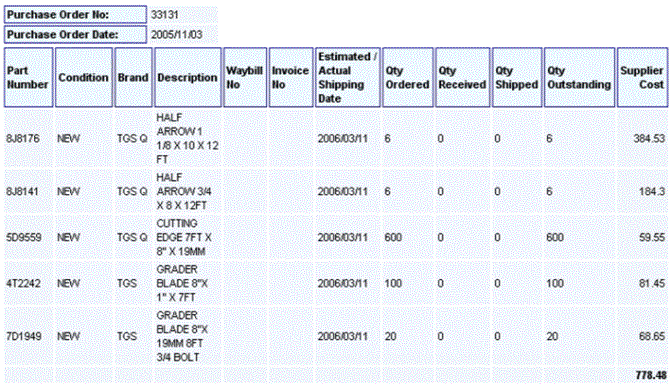Click shipping date in 5D9559 row
This screenshot has height=388, width=672.
tap(342, 238)
